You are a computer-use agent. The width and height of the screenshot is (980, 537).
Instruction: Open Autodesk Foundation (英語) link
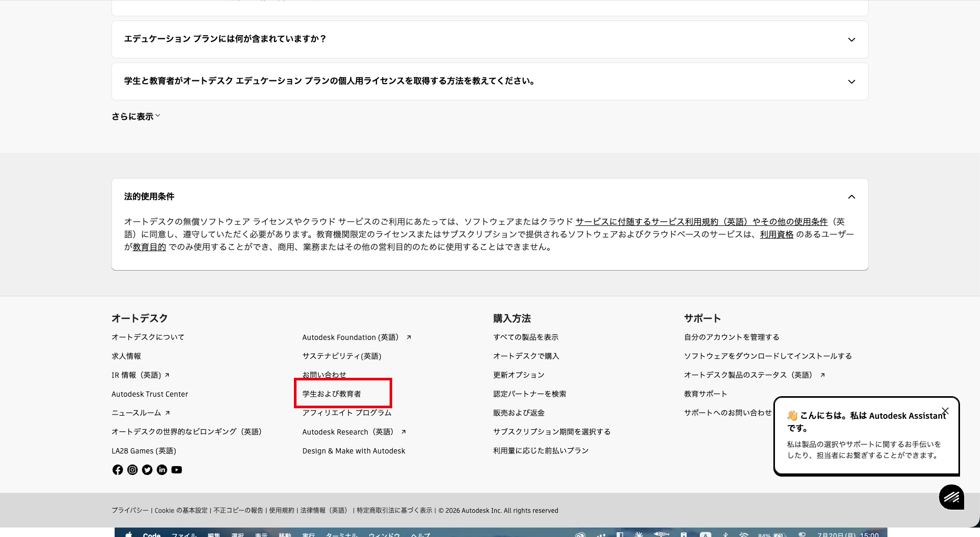[x=356, y=337]
